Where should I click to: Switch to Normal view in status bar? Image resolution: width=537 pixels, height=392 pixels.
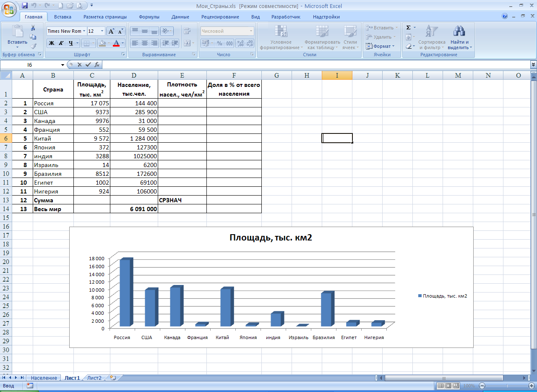[440, 386]
